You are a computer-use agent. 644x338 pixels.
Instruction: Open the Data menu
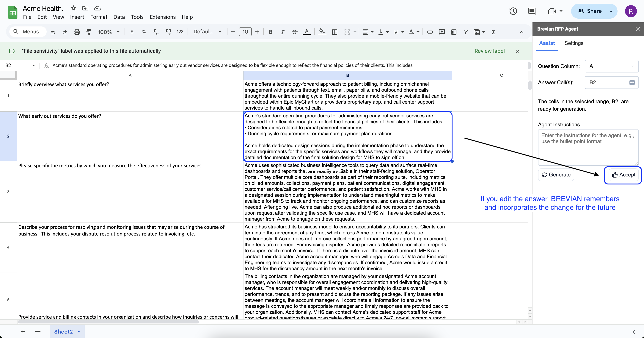point(119,17)
